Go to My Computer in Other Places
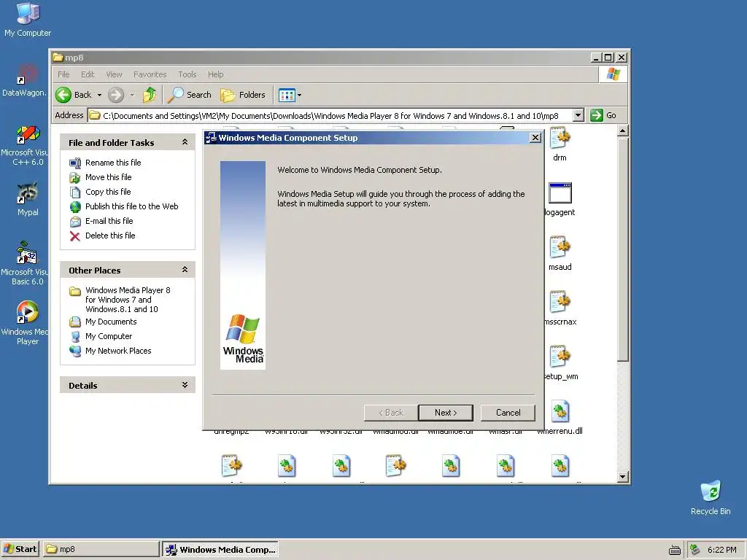The image size is (747, 560). pos(109,336)
